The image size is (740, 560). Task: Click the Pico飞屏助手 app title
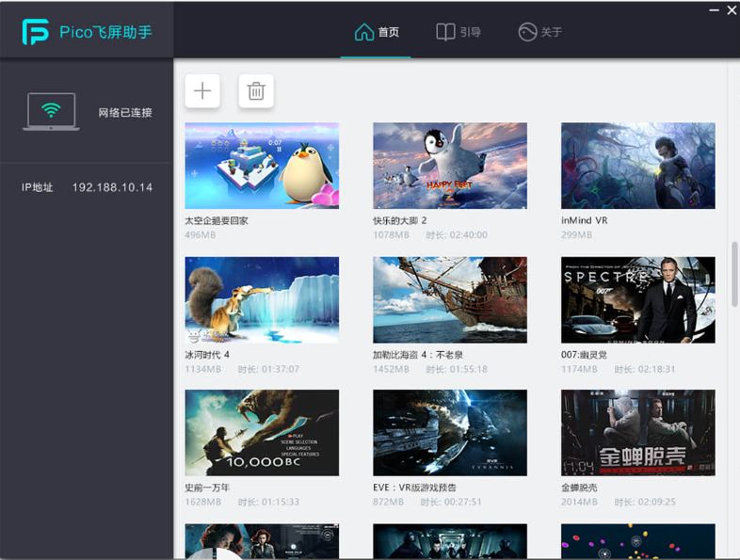pos(105,32)
